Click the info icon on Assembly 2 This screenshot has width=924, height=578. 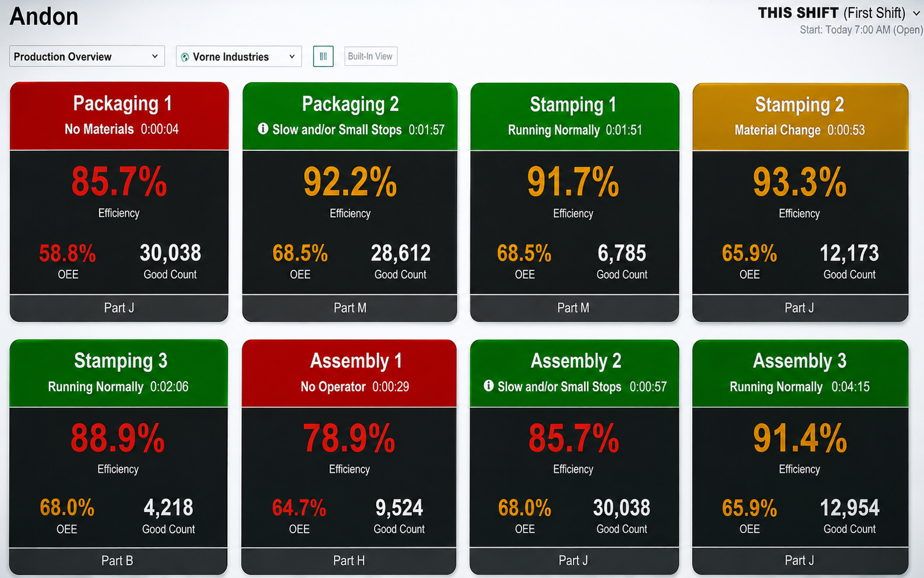(x=489, y=386)
